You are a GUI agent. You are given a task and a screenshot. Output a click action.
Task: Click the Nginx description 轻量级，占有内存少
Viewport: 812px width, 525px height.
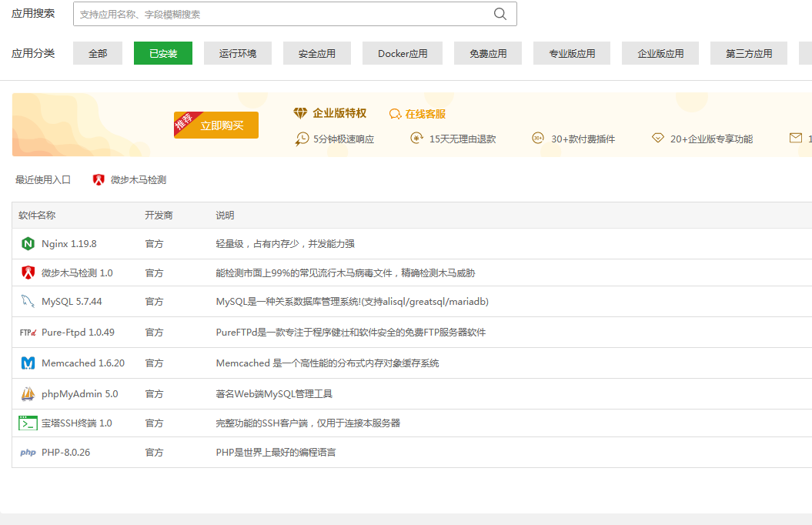[286, 244]
